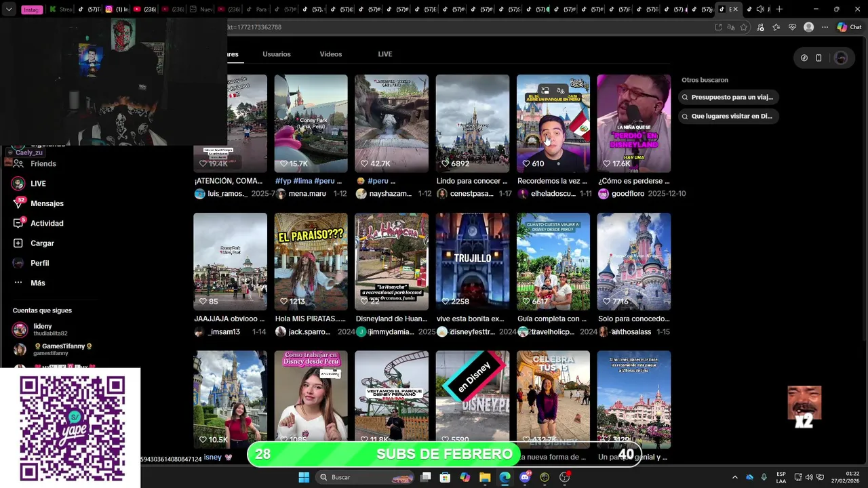
Task: Click username goodfloro
Action: (x=628, y=194)
